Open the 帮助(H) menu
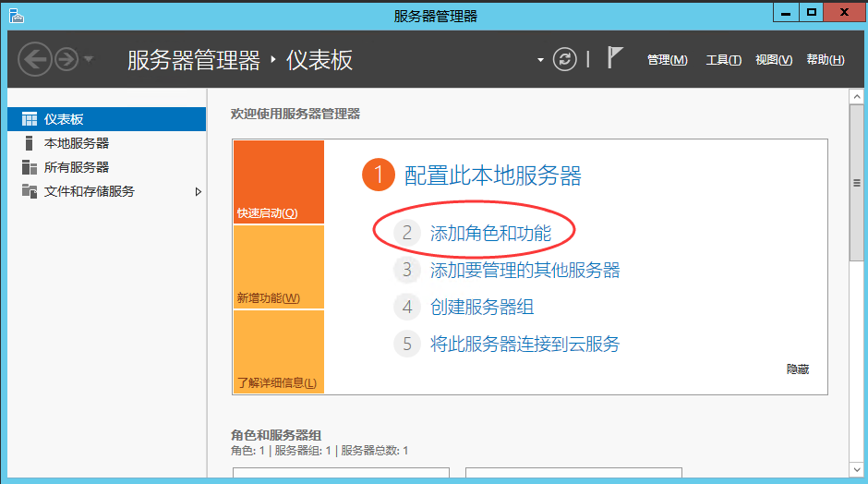The height and width of the screenshot is (484, 868). (826, 60)
